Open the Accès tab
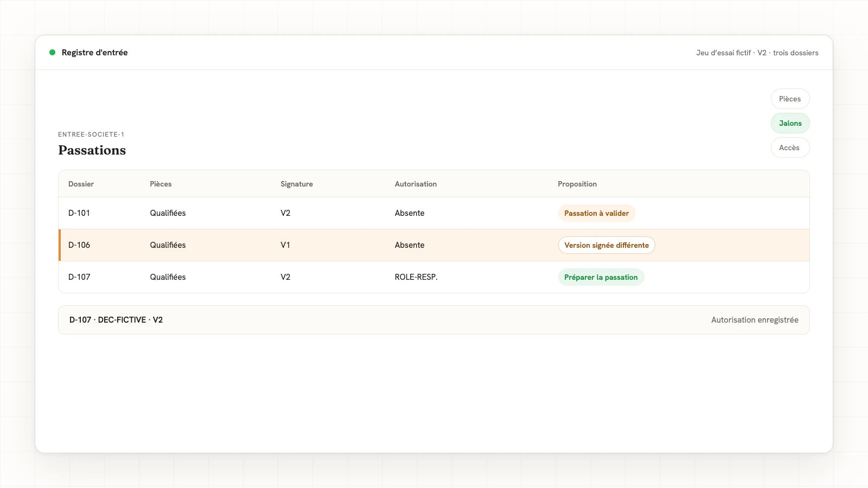This screenshot has height=488, width=868. [790, 147]
